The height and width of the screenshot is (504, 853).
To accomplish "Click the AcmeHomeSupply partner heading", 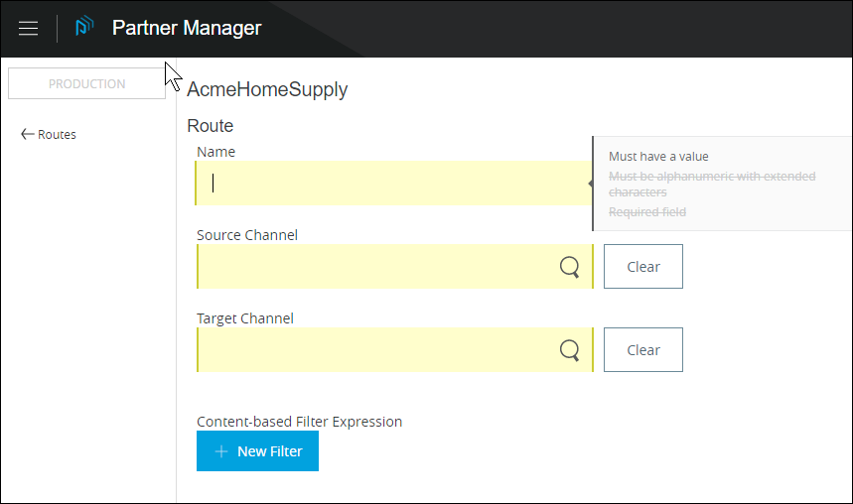I will point(267,90).
